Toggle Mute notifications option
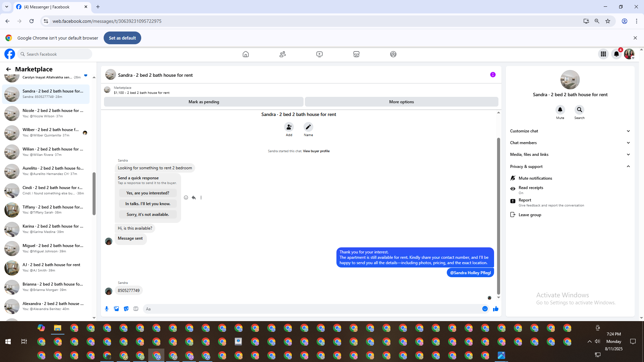This screenshot has width=644, height=362. (535, 178)
